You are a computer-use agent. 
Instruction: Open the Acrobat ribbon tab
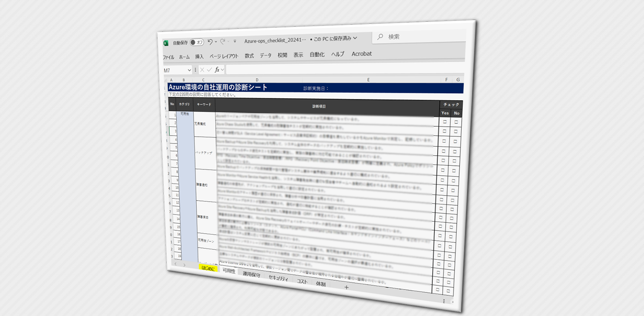coord(361,54)
